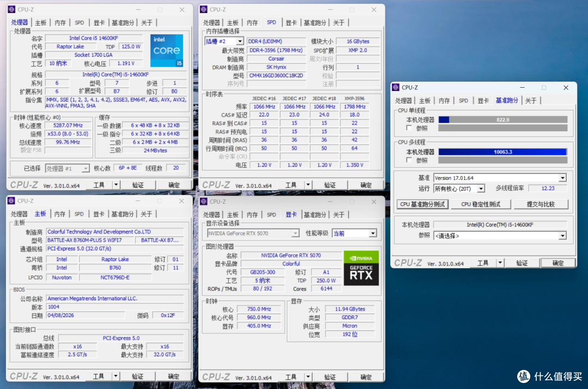The image size is (588, 389).
Task: Open 工具 dropdown arrow in processor window
Action: (x=116, y=185)
